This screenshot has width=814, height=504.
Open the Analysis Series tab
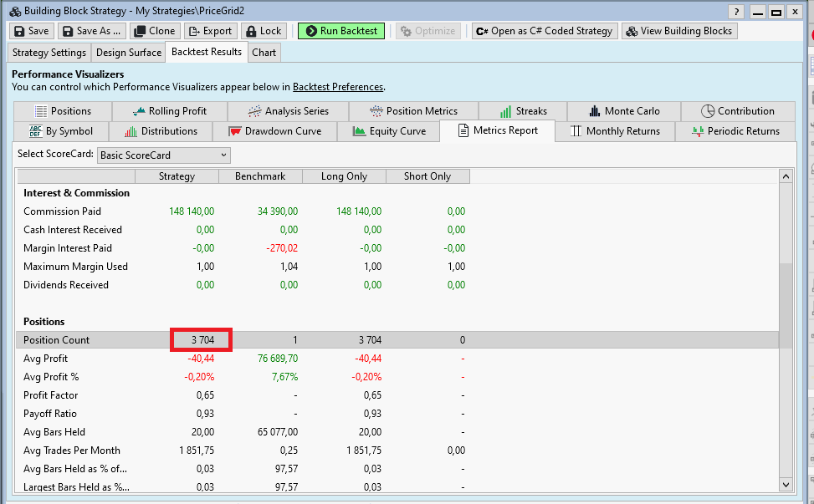(x=288, y=111)
